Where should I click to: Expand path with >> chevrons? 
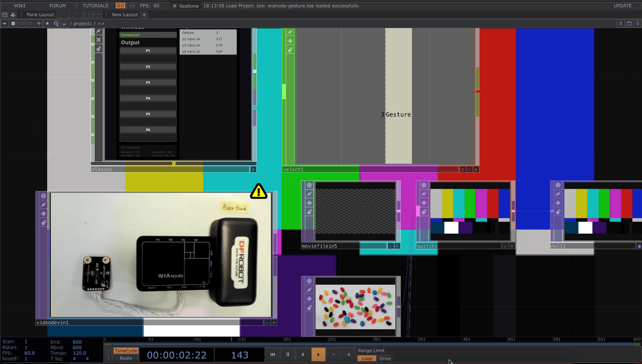click(101, 23)
